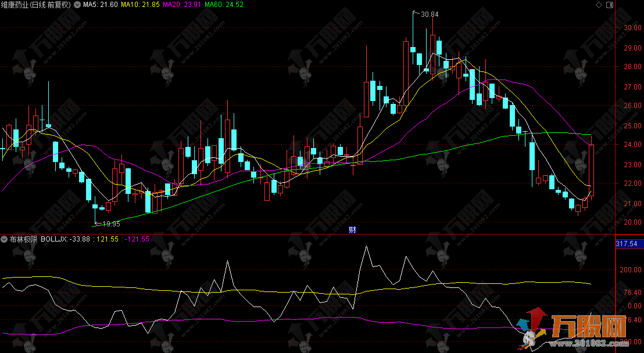
Task: Click the 19.95 low price marker
Action: point(110,224)
